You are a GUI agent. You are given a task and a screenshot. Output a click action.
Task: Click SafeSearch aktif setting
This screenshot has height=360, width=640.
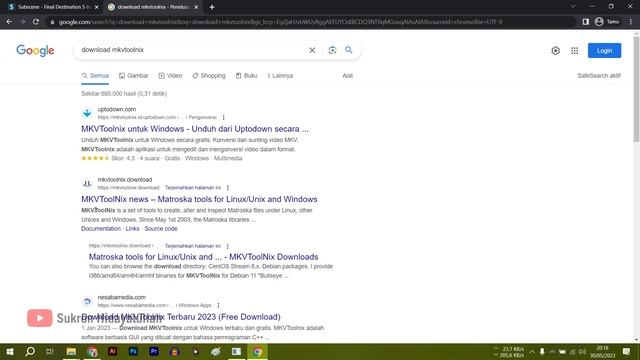[599, 76]
